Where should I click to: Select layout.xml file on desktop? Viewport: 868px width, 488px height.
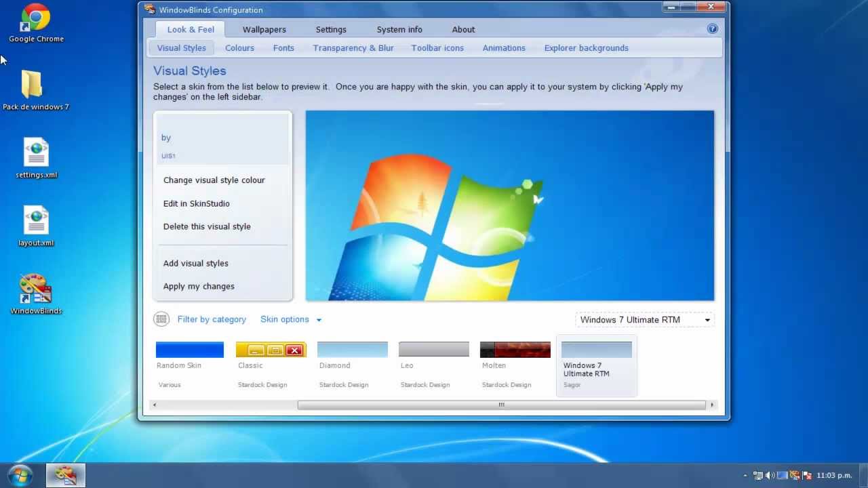(36, 226)
